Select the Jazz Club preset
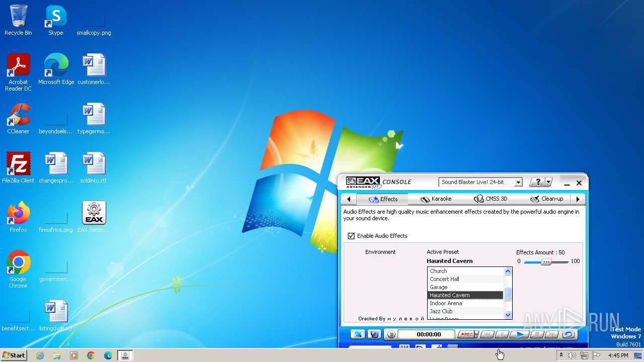Viewport: 644px width, 362px height. (465, 311)
